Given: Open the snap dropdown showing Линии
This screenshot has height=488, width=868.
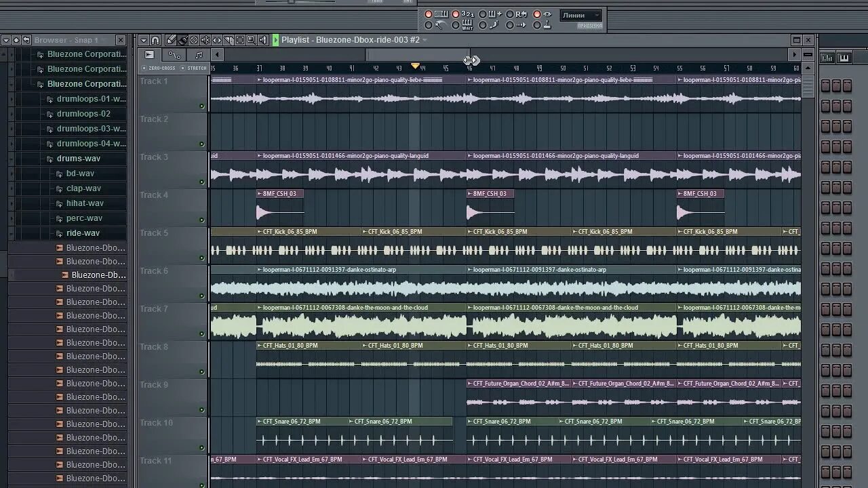Looking at the screenshot, I should 580,16.
